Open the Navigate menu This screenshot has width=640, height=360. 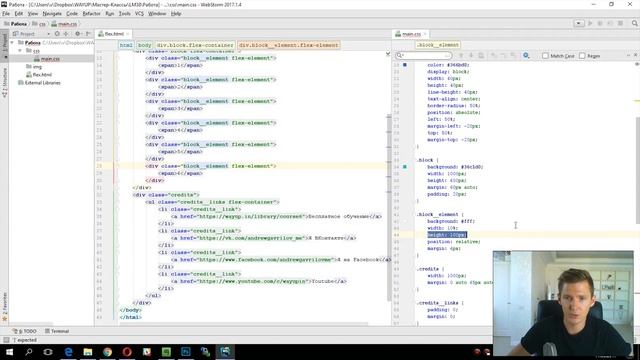pyautogui.click(x=52, y=13)
